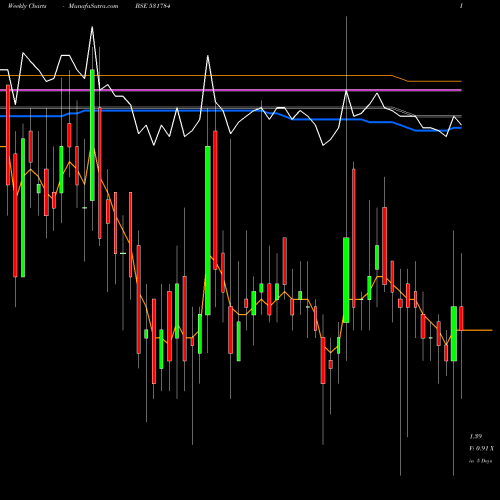Click the 'in 5 Days' label

480,461
